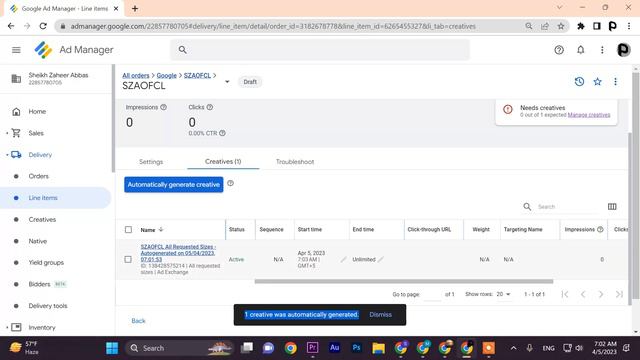
Task: Open header three-dot options menu
Action: click(x=602, y=50)
